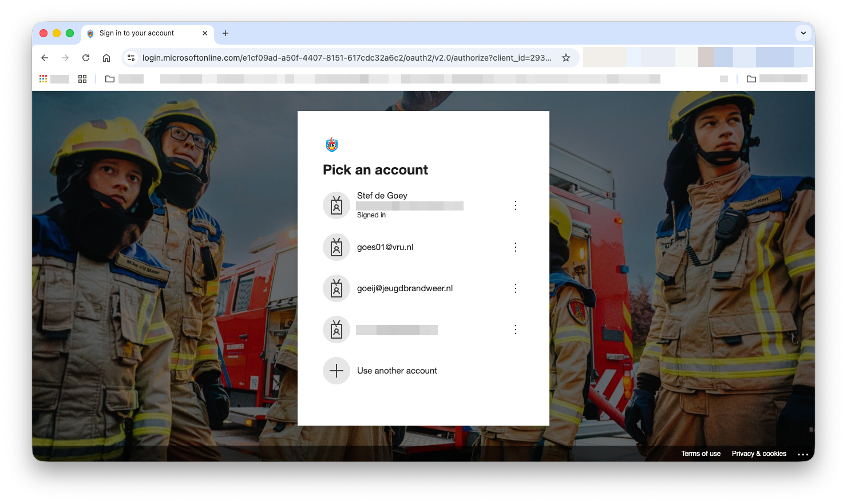Click the badge avatar icon for goes01@vru.nl

[337, 247]
